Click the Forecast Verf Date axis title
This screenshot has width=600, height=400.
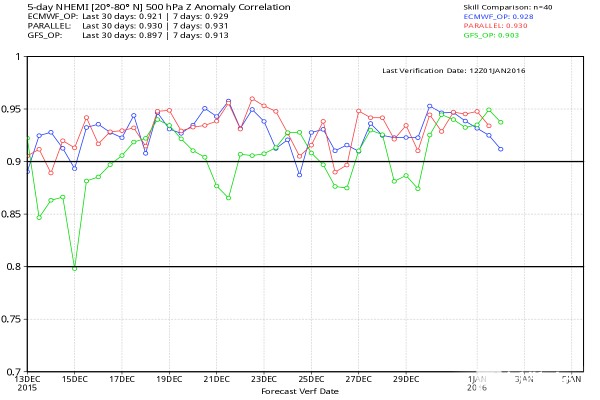point(299,391)
